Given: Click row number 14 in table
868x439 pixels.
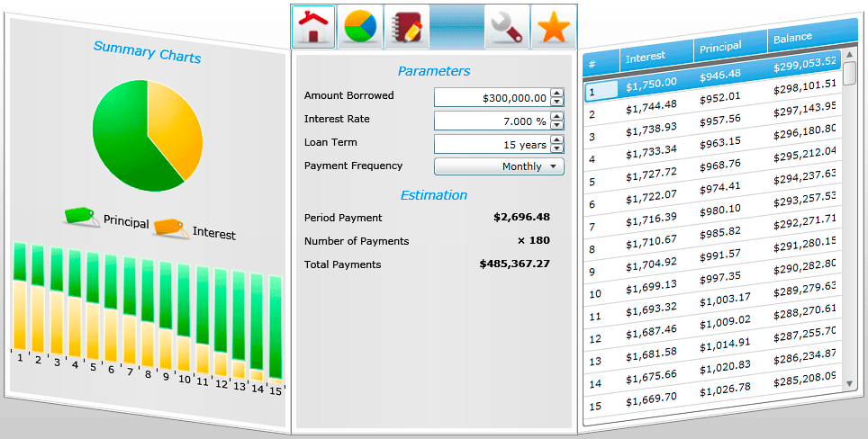Looking at the screenshot, I should click(595, 384).
